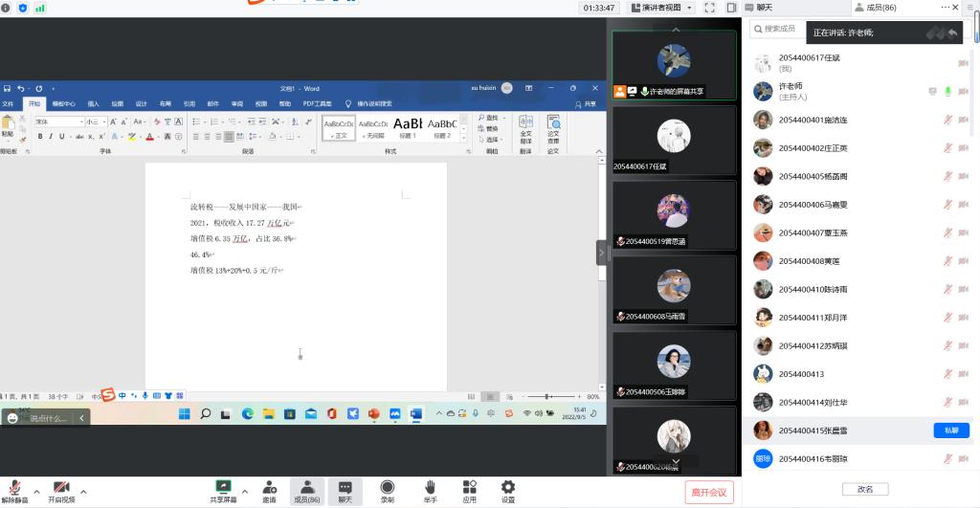Image resolution: width=980 pixels, height=508 pixels.
Task: Check the green network signal icon
Action: 40,8
